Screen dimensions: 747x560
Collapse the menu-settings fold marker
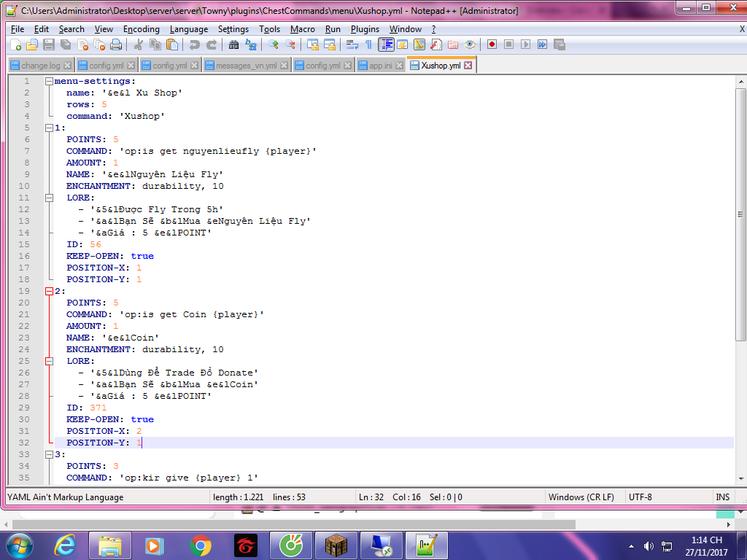(x=49, y=81)
